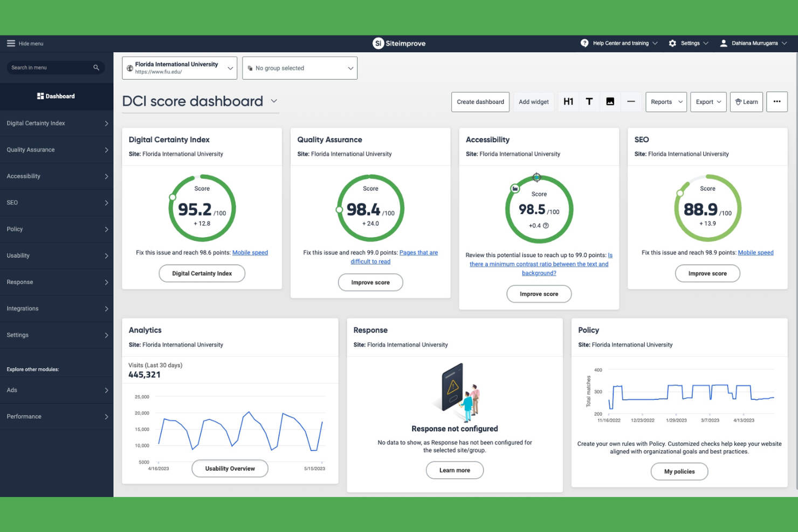The width and height of the screenshot is (798, 532).
Task: Open Usability in the sidebar
Action: [57, 255]
